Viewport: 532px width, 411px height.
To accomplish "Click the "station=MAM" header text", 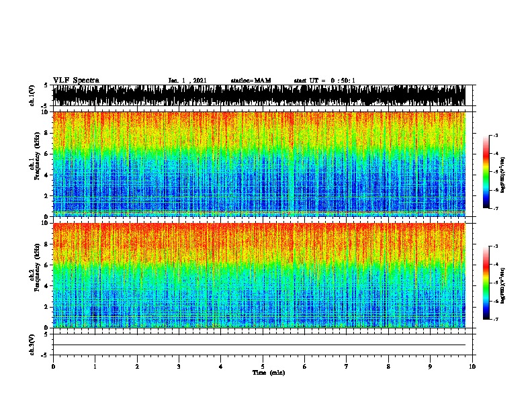I will pos(251,81).
